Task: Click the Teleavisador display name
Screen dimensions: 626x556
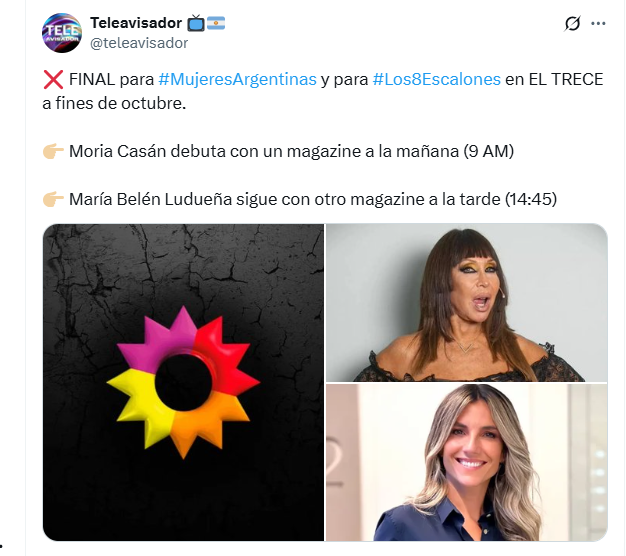Action: tap(136, 23)
